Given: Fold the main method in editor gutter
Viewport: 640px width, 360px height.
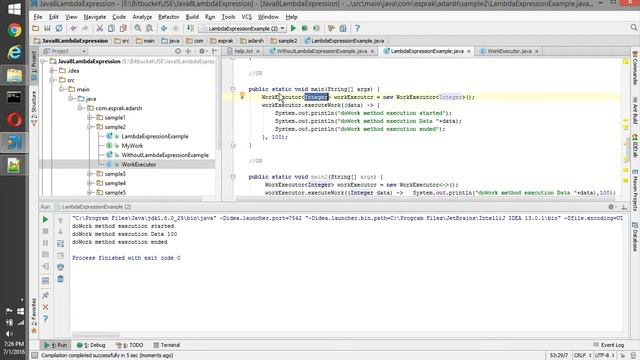Looking at the screenshot, I should (x=233, y=89).
